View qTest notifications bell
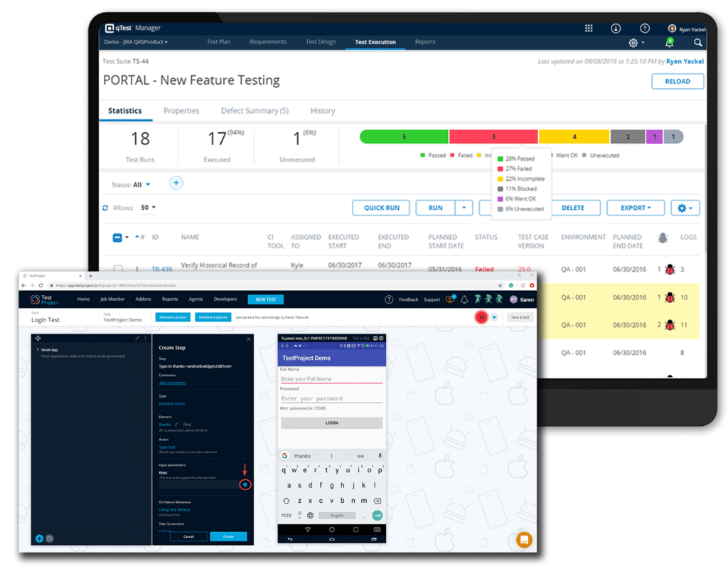 [670, 42]
